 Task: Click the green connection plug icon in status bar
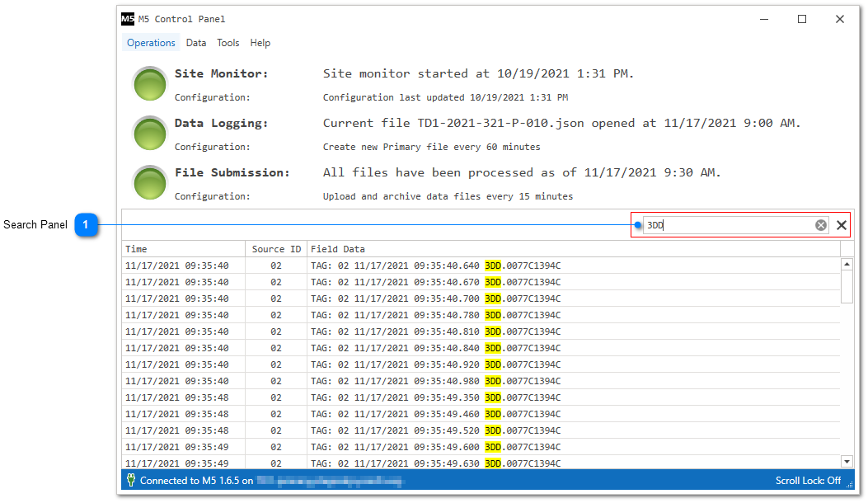130,480
